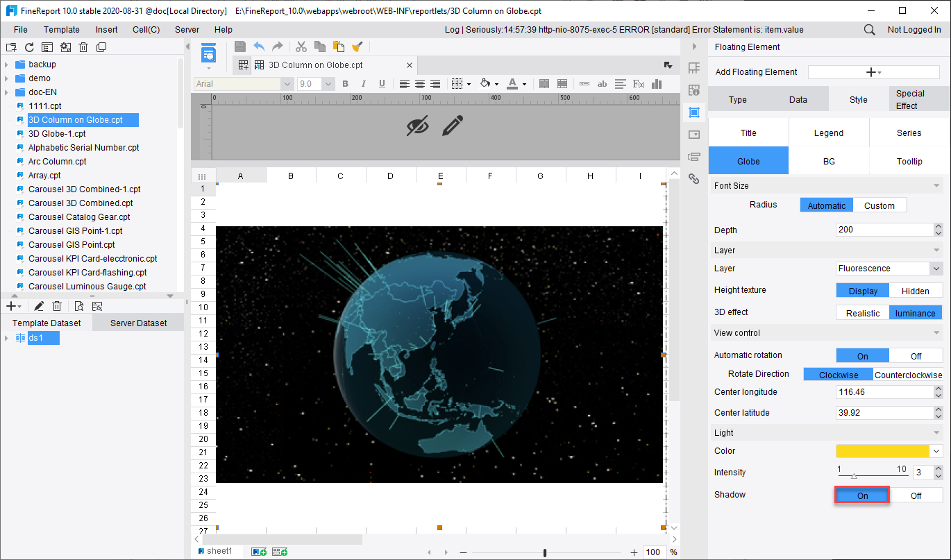The height and width of the screenshot is (560, 951).
Task: Select the BG style button
Action: click(x=829, y=161)
